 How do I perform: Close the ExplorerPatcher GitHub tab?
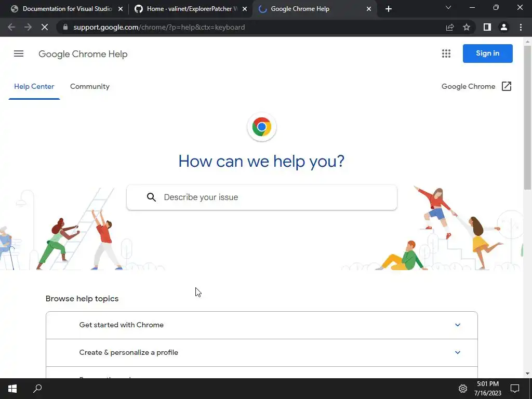click(x=245, y=9)
